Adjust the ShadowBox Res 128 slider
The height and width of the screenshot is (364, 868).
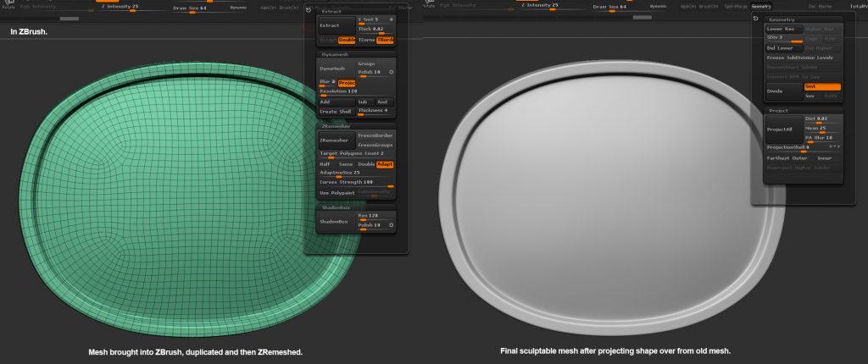click(376, 217)
